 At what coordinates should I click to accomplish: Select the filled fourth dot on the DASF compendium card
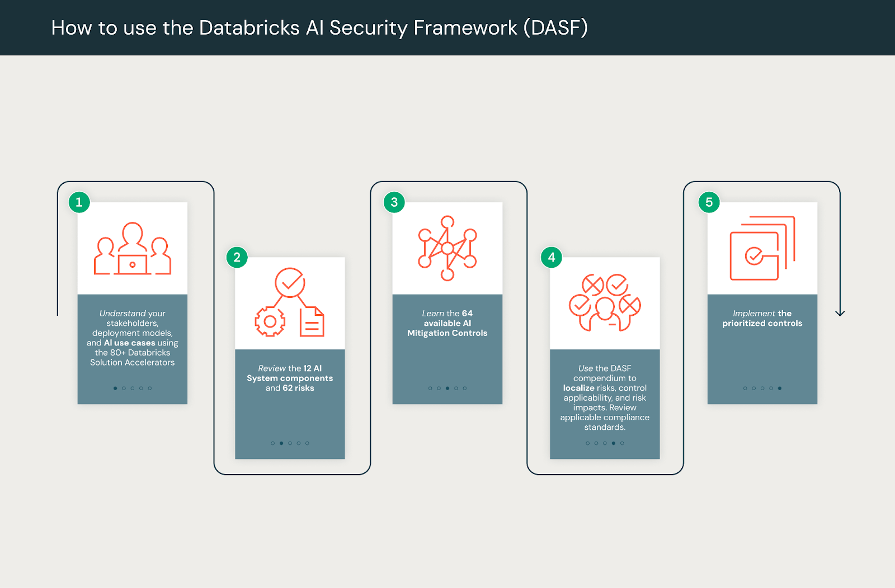614,443
